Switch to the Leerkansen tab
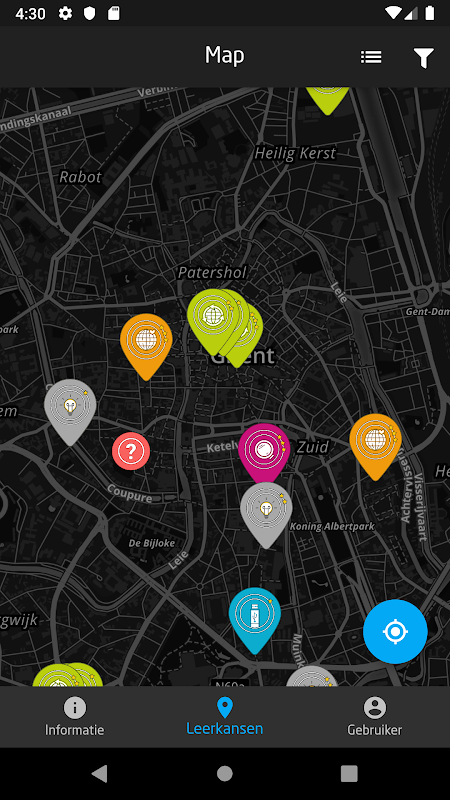450x800 pixels. (x=224, y=717)
